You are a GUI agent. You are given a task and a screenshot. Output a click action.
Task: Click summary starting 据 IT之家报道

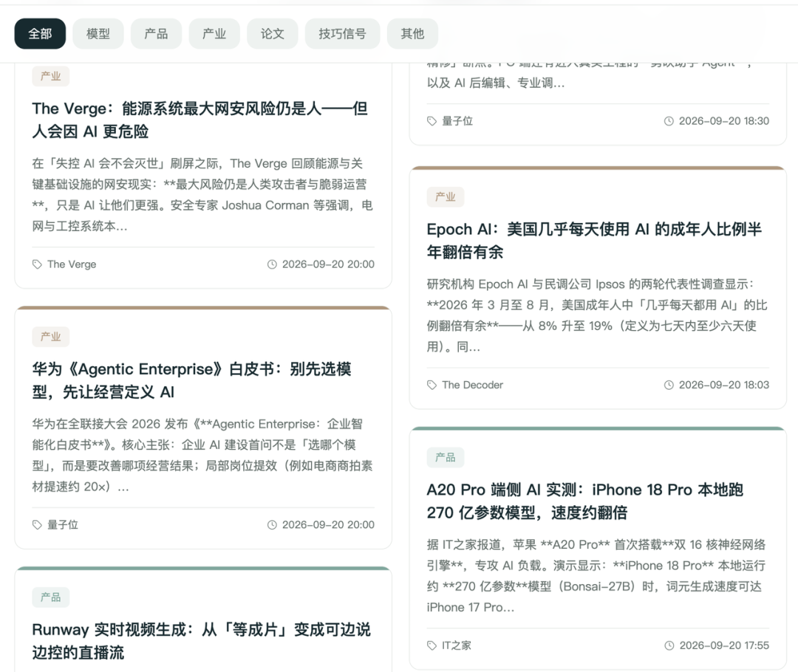click(x=596, y=575)
